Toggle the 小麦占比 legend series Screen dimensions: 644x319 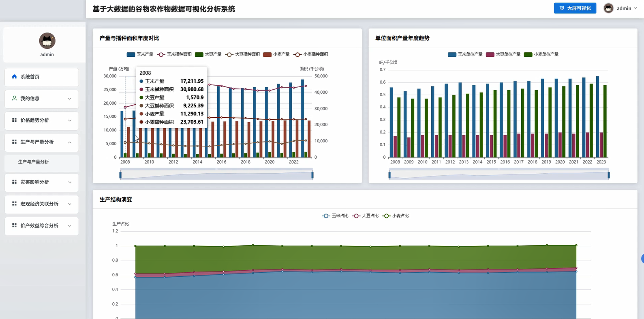pos(396,216)
